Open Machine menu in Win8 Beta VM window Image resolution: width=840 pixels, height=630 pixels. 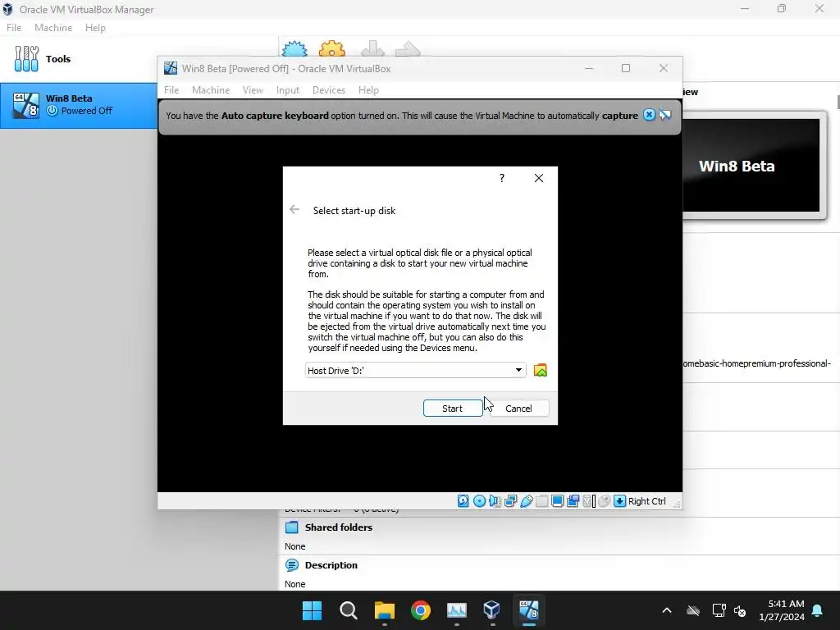click(211, 90)
